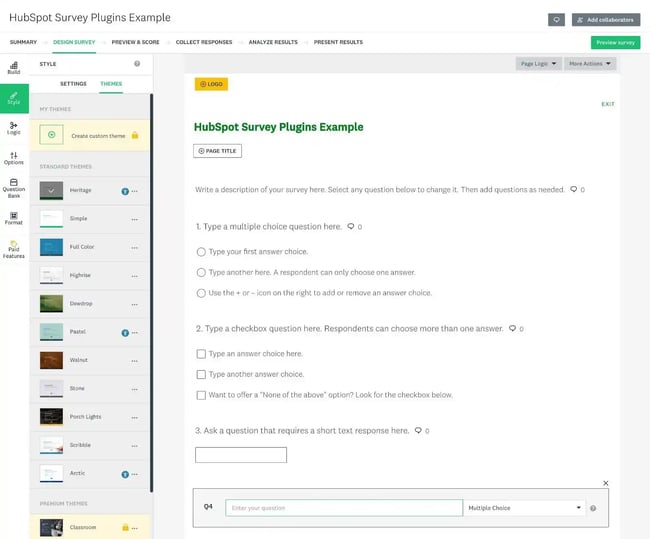Open the Multiple Choice question type dropdown
Image resolution: width=650 pixels, height=539 pixels.
coord(524,508)
